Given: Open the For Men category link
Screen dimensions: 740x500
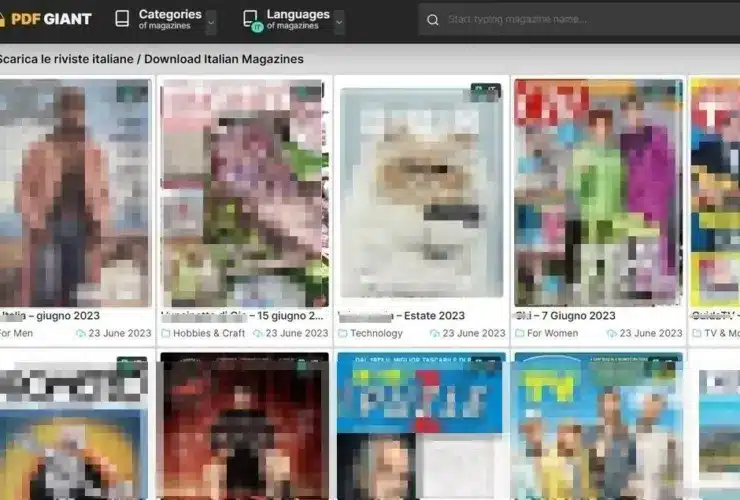Looking at the screenshot, I should (x=16, y=334).
